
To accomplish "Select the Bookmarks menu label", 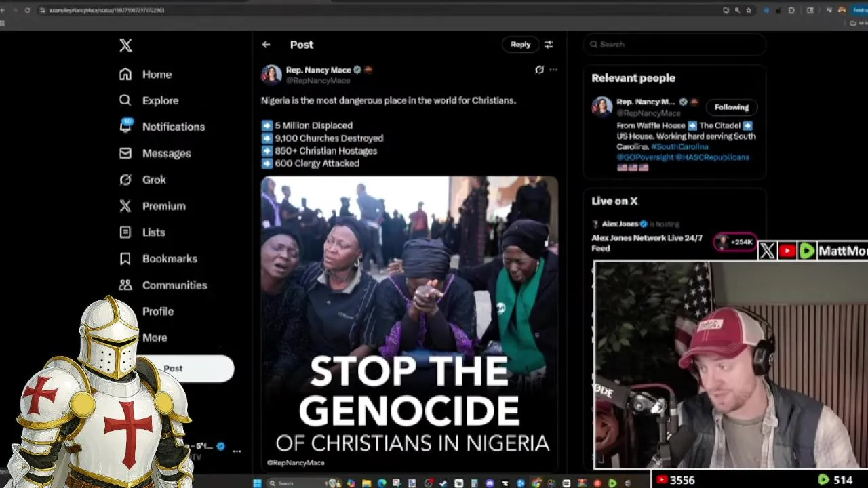I will (170, 258).
